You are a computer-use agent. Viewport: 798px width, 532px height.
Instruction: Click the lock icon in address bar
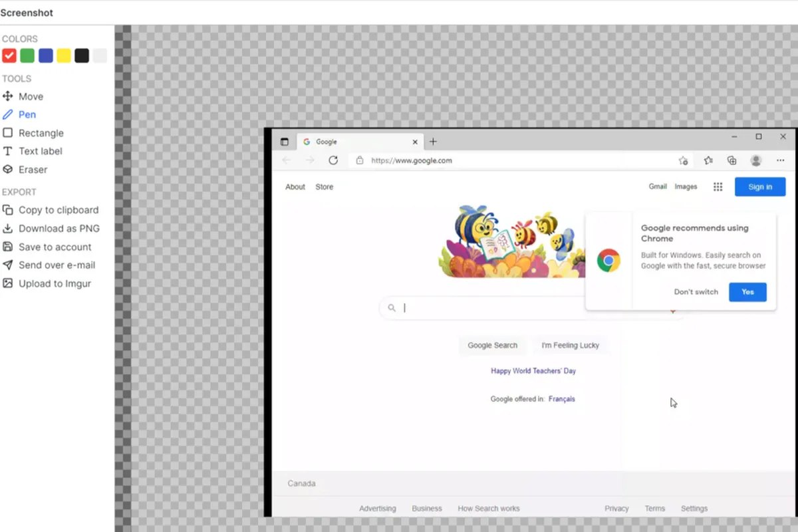[x=360, y=160]
